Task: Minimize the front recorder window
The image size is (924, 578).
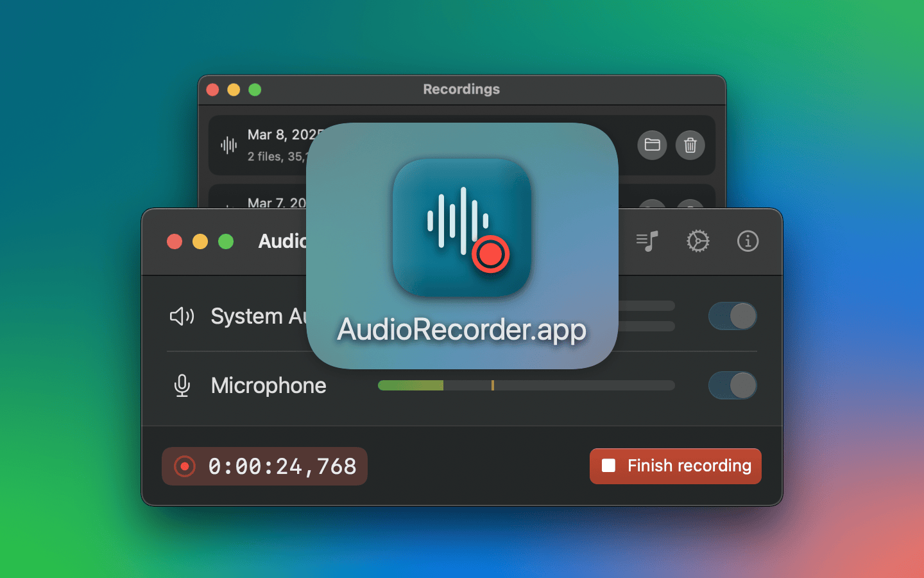Action: point(200,241)
